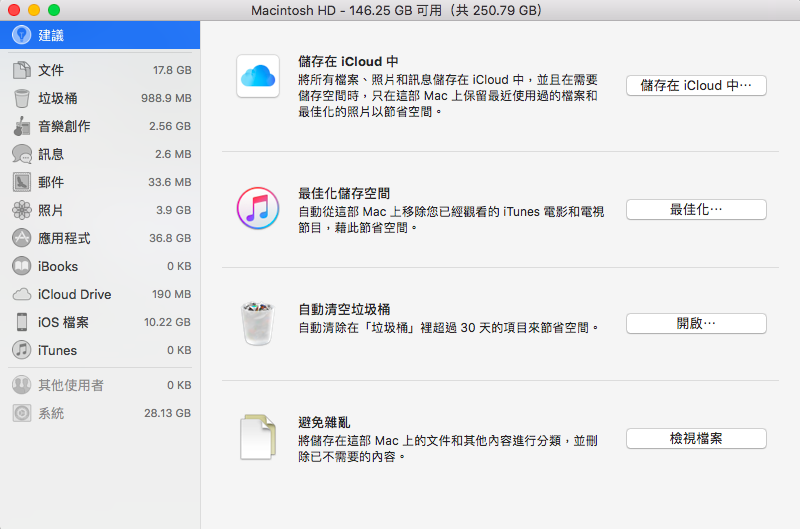Click the 其他使用者 people icon
800x529 pixels.
21,385
